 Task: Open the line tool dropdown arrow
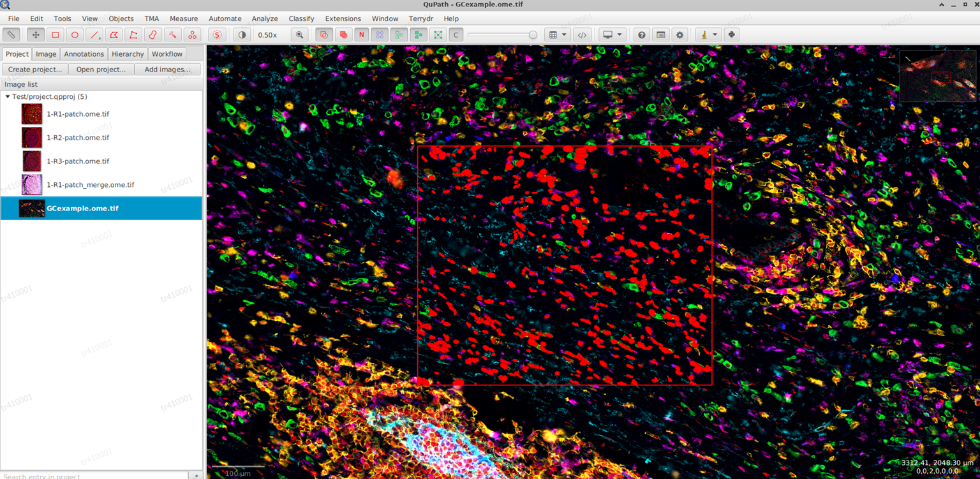click(99, 39)
